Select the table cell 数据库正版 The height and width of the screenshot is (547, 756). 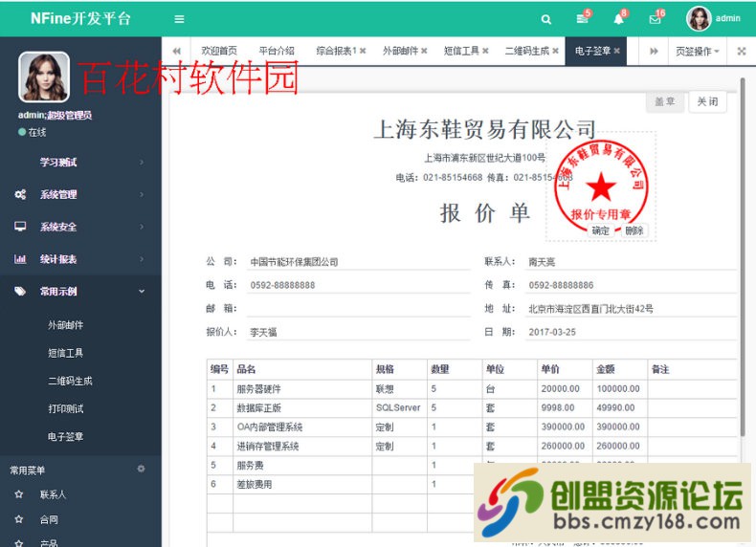coord(302,407)
